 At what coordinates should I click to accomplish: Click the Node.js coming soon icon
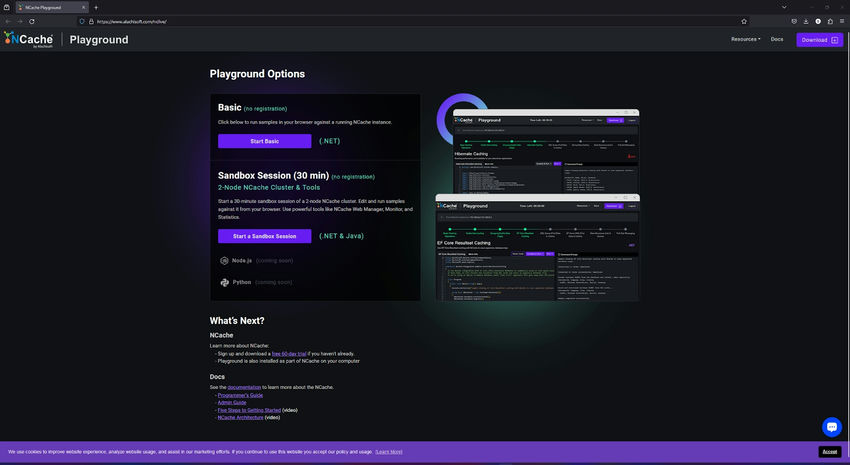click(x=224, y=261)
